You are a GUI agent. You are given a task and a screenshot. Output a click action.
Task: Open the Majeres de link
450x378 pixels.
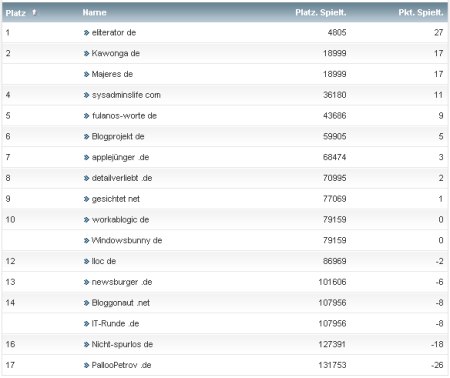pyautogui.click(x=112, y=74)
